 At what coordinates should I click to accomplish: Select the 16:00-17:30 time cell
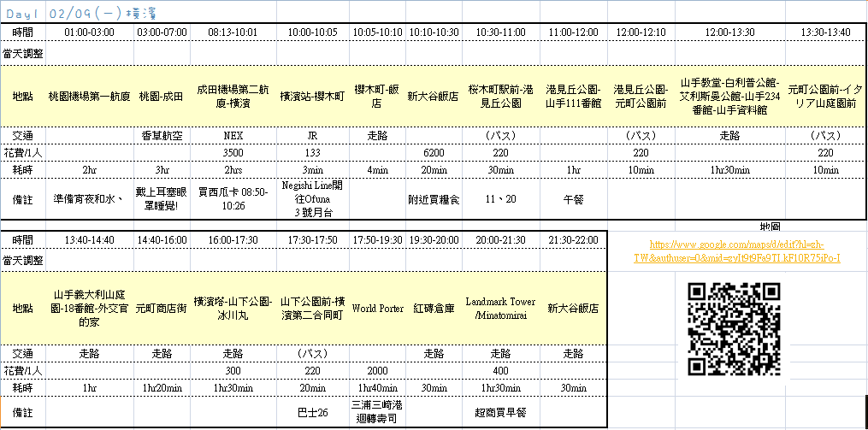tap(233, 240)
